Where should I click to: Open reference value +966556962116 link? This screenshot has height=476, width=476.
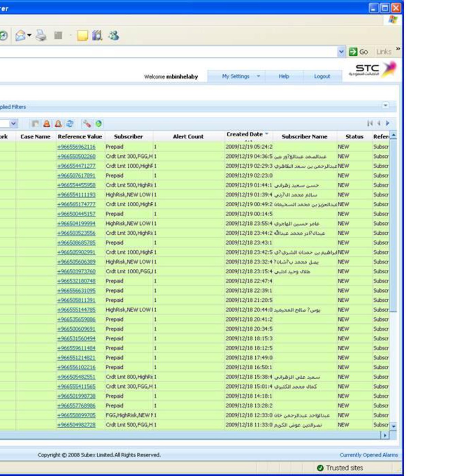coord(76,147)
